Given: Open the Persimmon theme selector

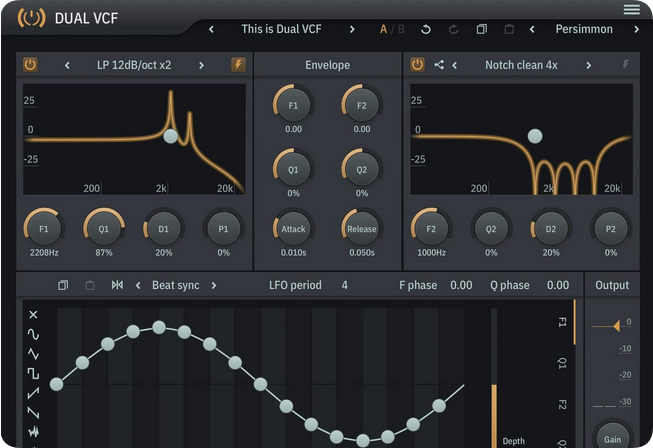Looking at the screenshot, I should pyautogui.click(x=584, y=29).
